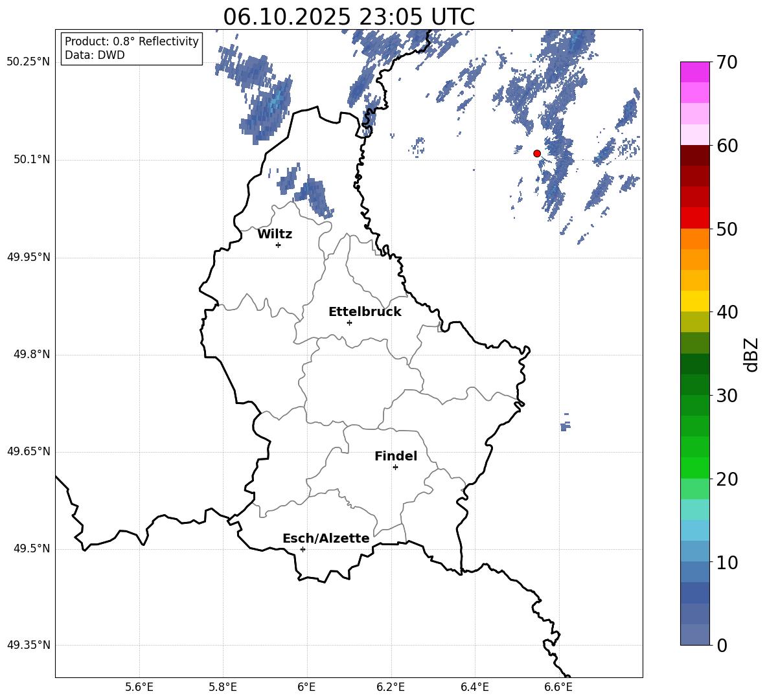The image size is (767, 700).
Task: Click the 49.5°N latitude label
Action: 31,548
